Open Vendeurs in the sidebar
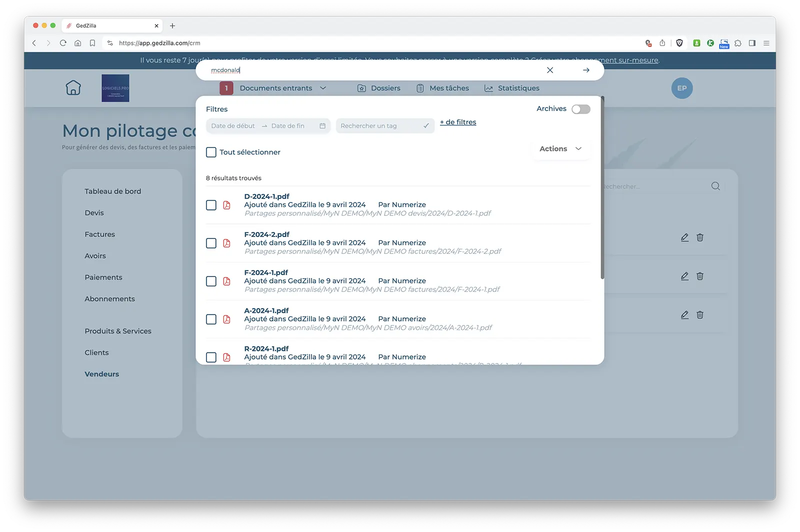Image resolution: width=800 pixels, height=532 pixels. tap(102, 374)
